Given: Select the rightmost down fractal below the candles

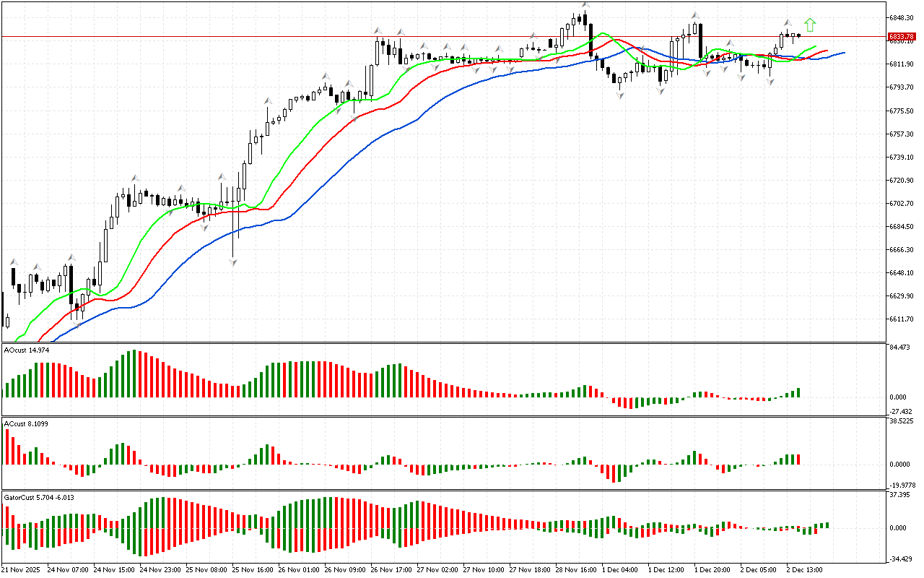Looking at the screenshot, I should point(770,82).
